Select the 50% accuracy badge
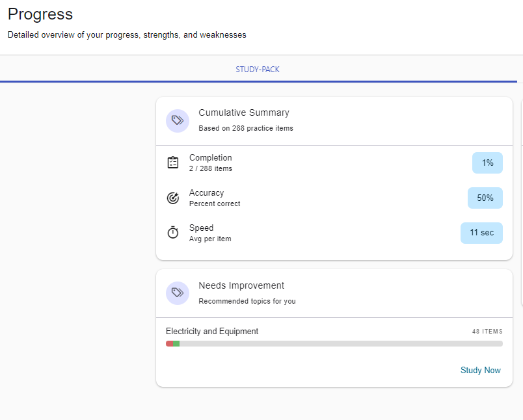Screen dimensions: 523x420 click(485, 198)
